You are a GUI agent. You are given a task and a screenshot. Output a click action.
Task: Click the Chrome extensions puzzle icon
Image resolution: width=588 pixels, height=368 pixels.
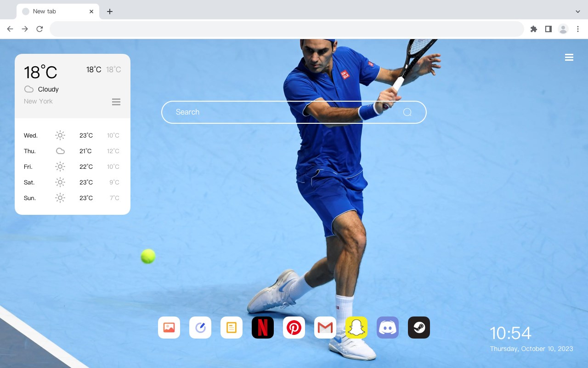pos(533,29)
